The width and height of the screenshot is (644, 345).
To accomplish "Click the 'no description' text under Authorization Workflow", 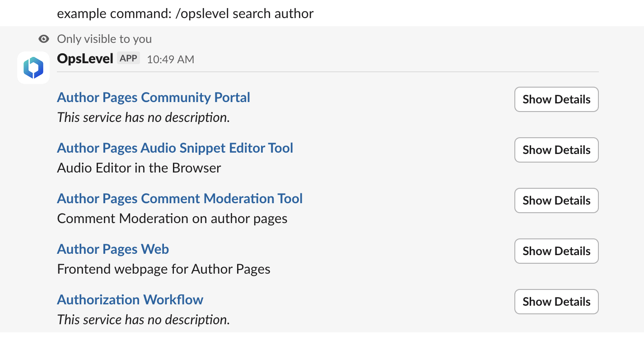I will (144, 320).
